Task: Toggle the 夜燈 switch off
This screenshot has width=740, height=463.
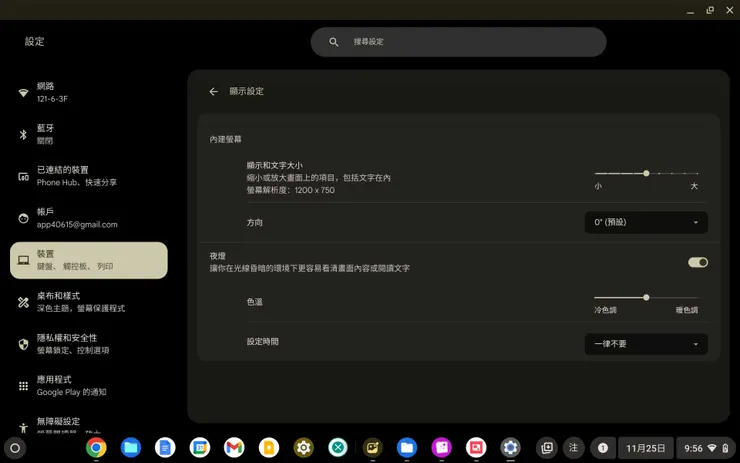Action: pos(698,262)
